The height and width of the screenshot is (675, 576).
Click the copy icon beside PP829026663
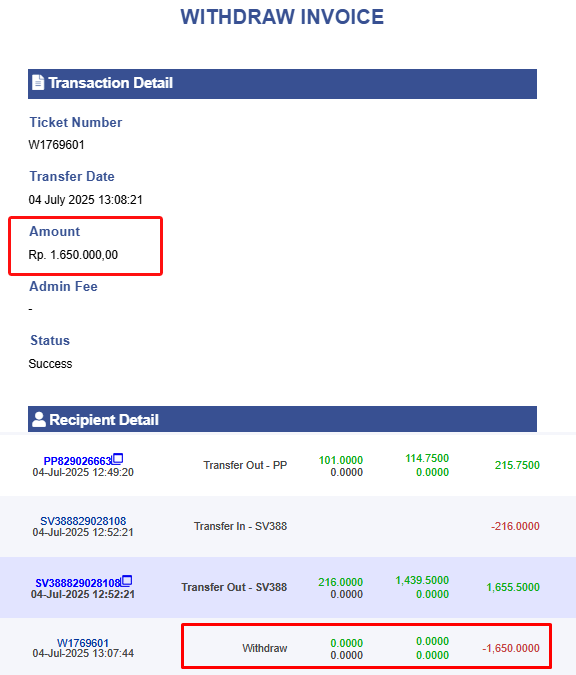click(x=118, y=458)
